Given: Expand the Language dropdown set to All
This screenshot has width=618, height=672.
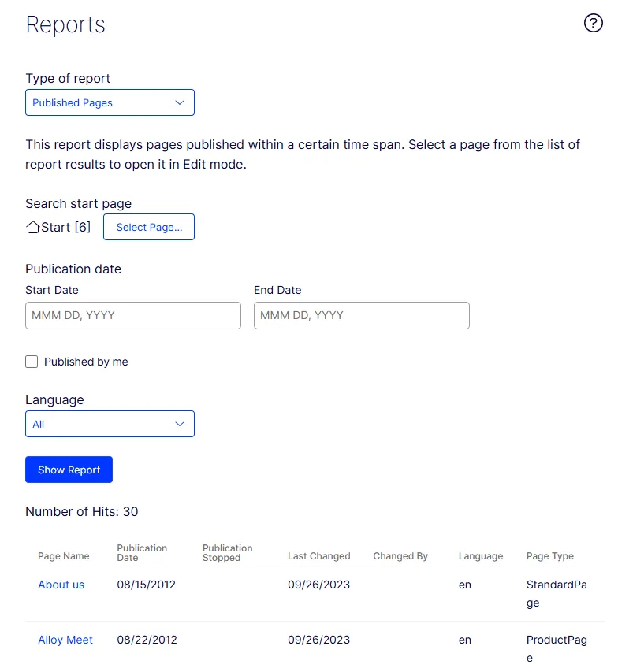Looking at the screenshot, I should (110, 424).
